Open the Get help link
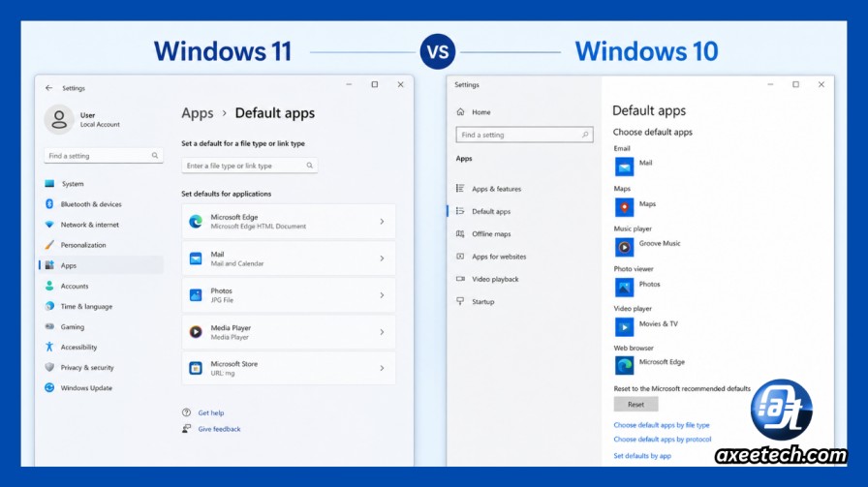868x487 pixels. click(211, 412)
